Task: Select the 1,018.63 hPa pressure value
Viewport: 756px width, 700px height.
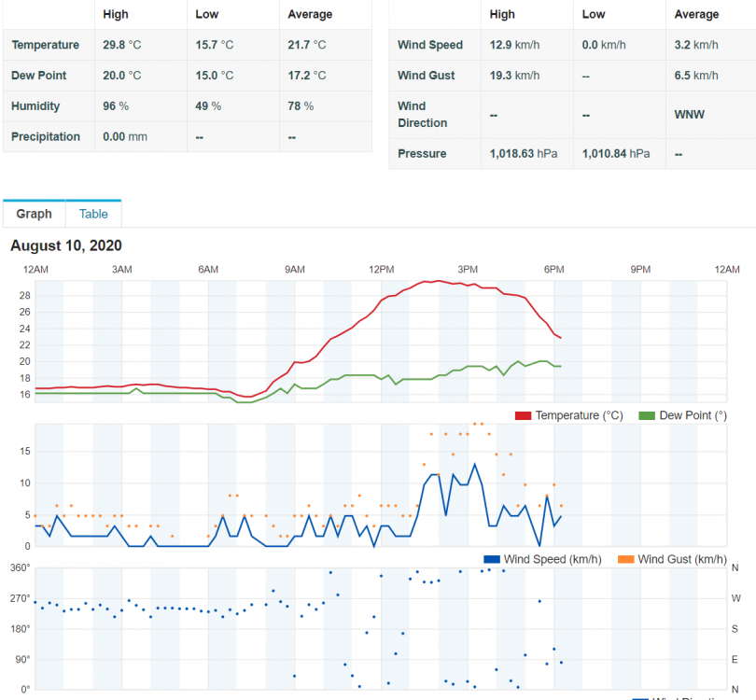Action: tap(524, 153)
